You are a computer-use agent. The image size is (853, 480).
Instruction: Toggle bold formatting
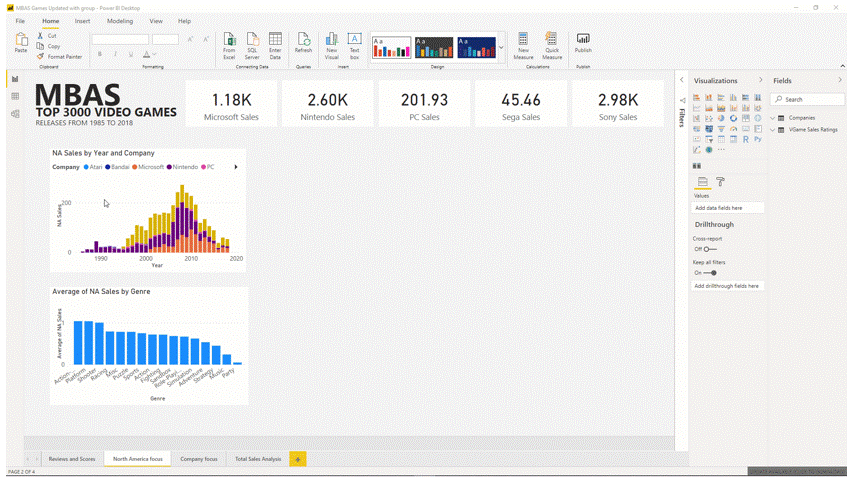[100, 54]
